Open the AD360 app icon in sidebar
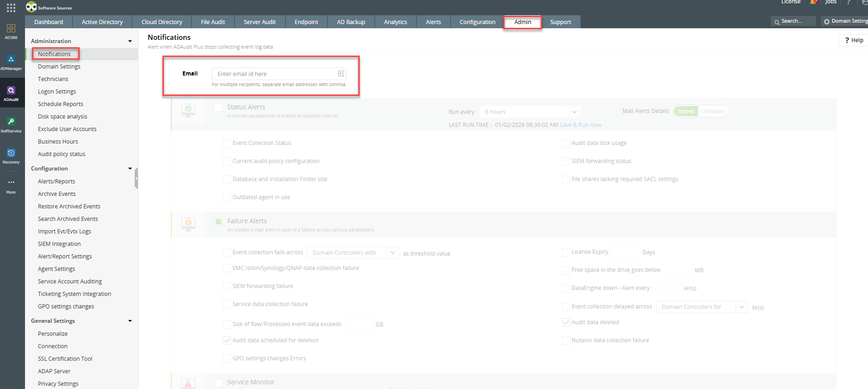 [11, 31]
